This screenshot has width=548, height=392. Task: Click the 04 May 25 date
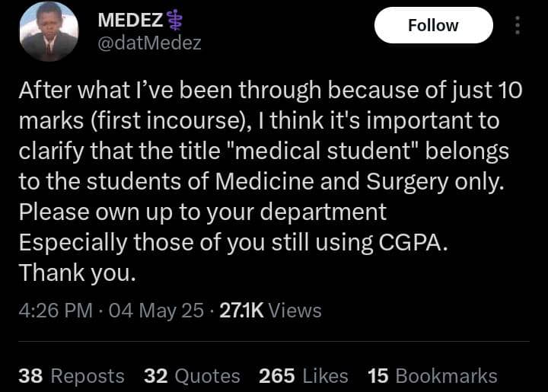point(156,311)
